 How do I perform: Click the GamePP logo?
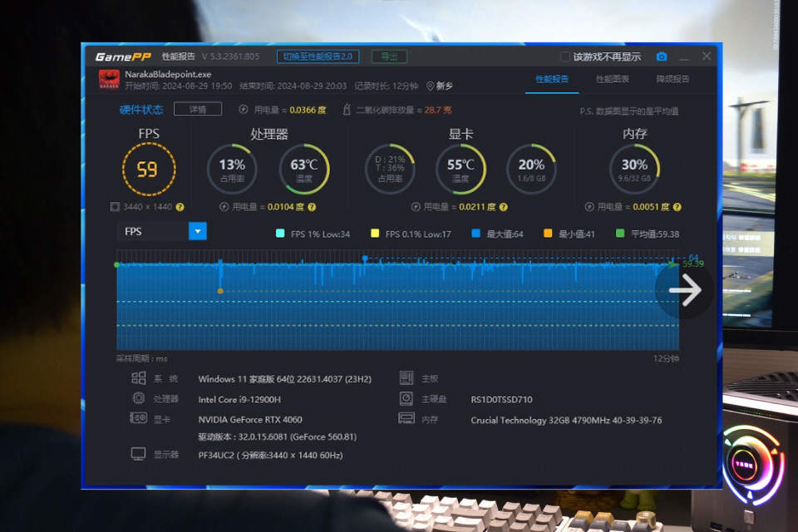tap(123, 57)
